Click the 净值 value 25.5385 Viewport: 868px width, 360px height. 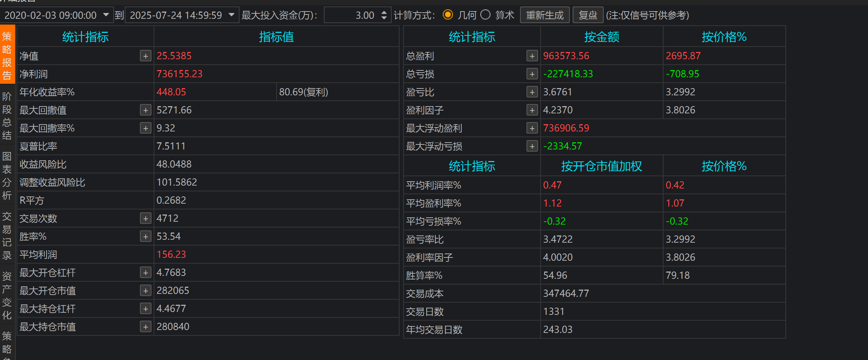coord(174,56)
